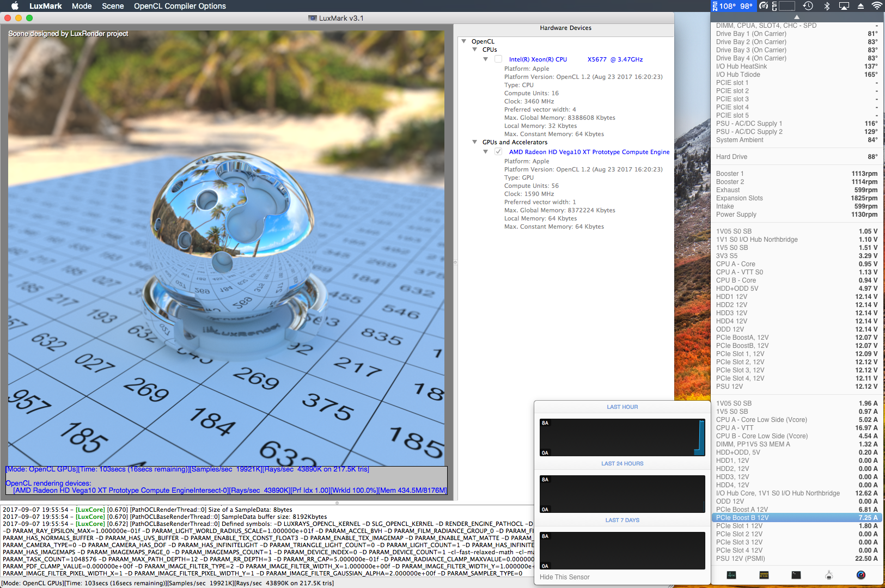Collapse the OpenCL tree node

[464, 41]
